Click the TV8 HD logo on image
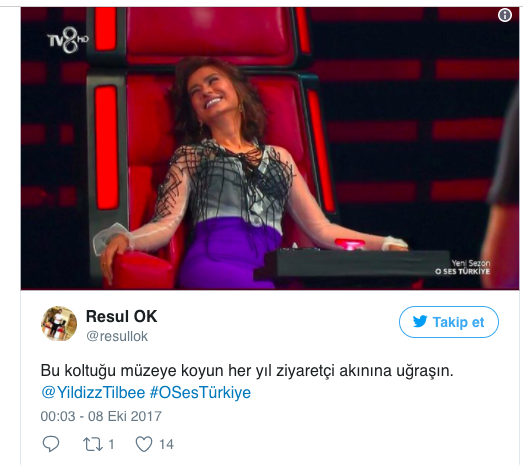 [68, 40]
